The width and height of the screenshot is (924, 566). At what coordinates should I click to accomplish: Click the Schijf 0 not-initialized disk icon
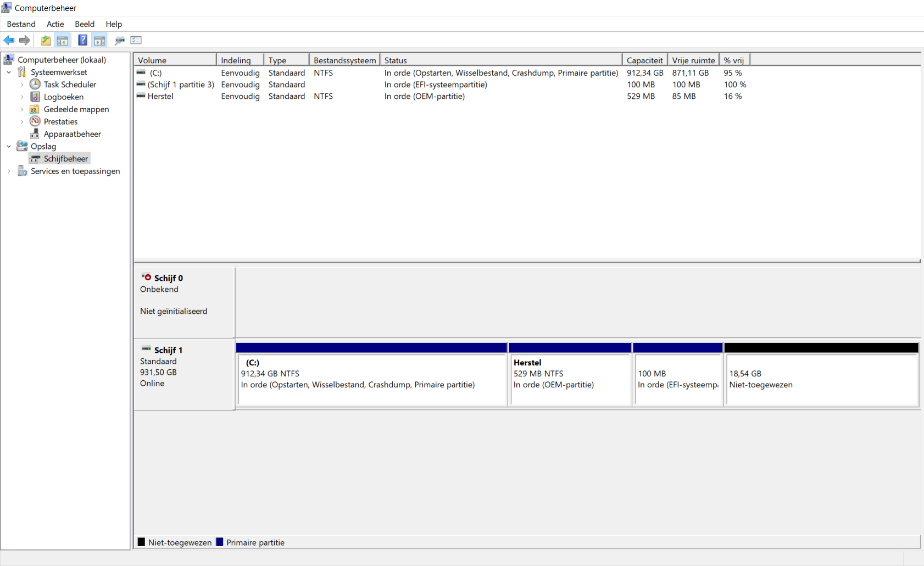pos(147,277)
